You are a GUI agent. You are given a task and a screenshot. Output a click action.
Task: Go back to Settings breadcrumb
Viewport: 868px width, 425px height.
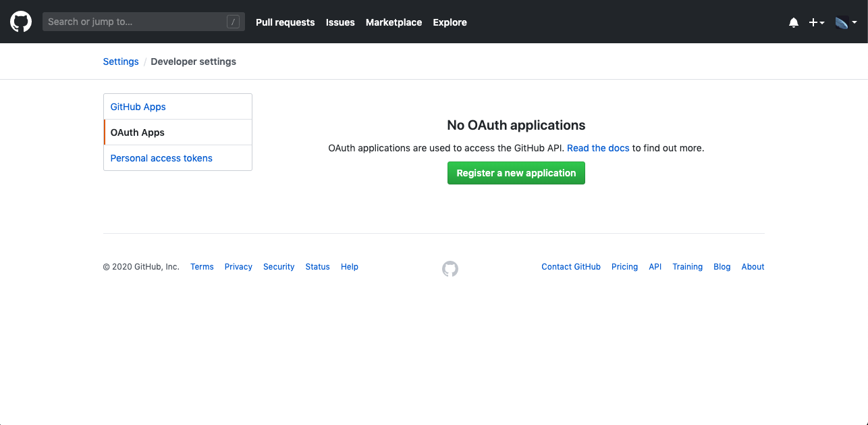point(121,61)
